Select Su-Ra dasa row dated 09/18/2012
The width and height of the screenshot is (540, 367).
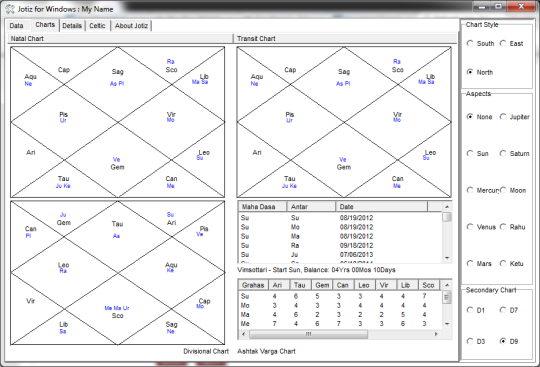coord(340,245)
